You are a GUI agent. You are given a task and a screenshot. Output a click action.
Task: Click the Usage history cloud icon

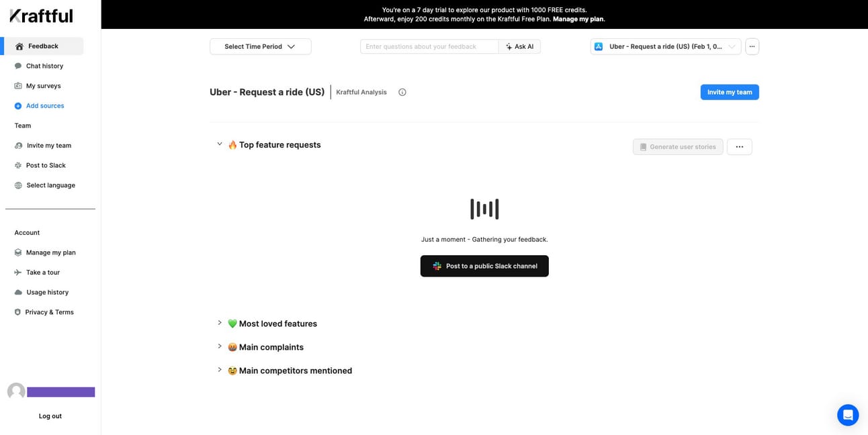click(18, 293)
